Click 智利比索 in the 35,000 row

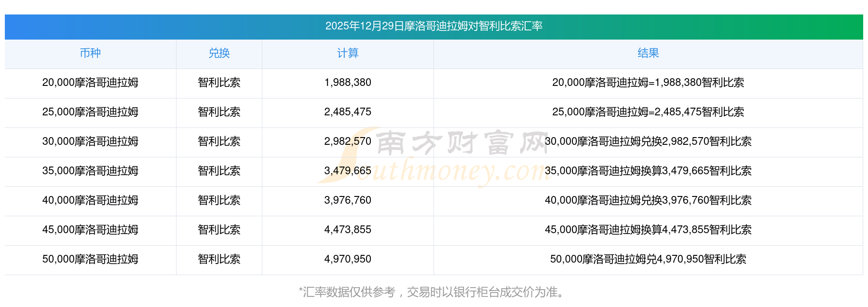[x=219, y=171]
